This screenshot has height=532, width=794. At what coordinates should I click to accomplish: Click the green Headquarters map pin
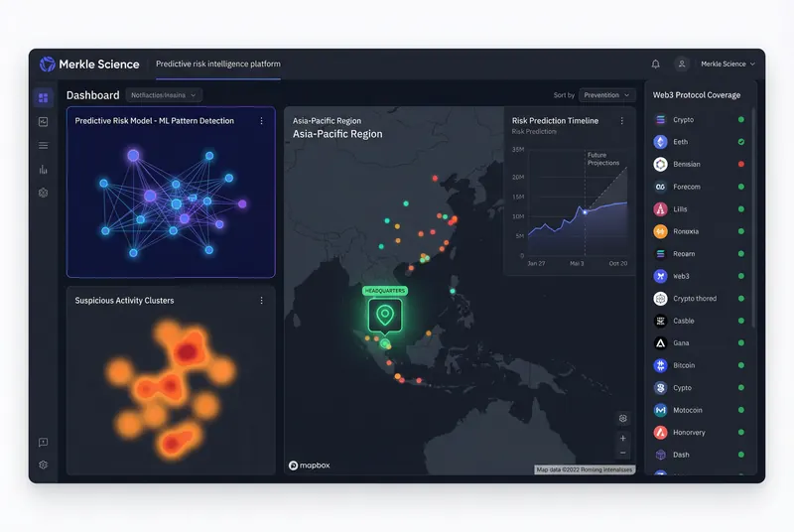[385, 316]
